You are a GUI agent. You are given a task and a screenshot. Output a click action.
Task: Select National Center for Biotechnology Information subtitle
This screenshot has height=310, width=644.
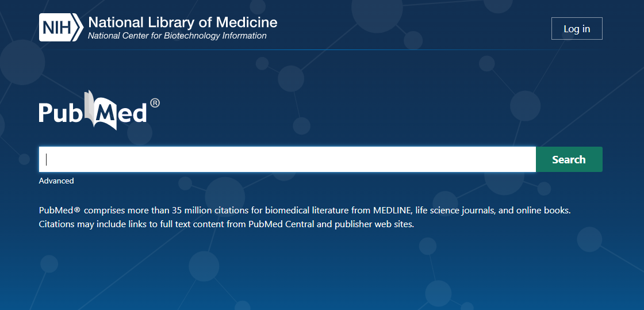(x=177, y=36)
